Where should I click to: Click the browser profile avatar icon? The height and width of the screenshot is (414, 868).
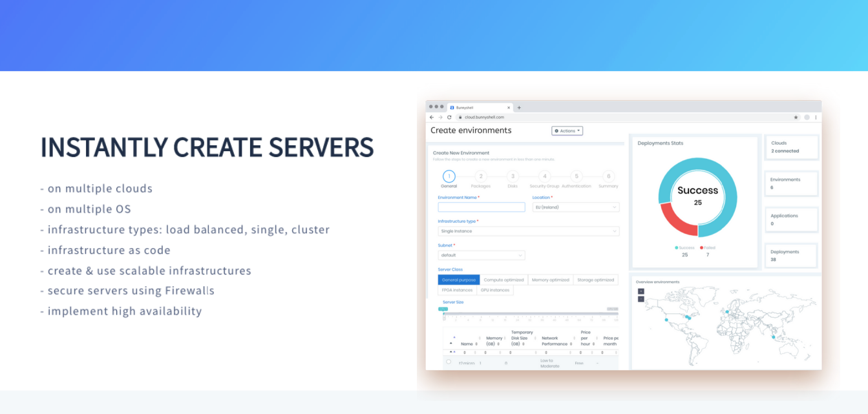point(807,118)
